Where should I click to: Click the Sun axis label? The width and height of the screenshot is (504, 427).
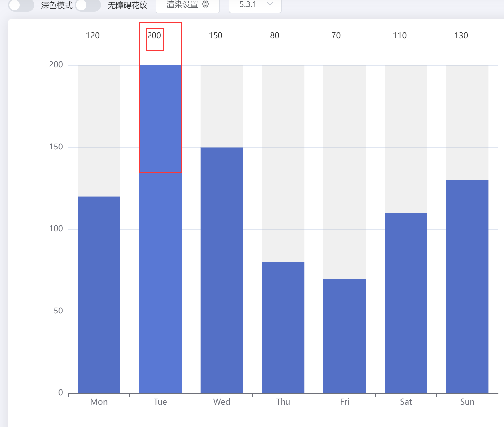click(x=467, y=402)
